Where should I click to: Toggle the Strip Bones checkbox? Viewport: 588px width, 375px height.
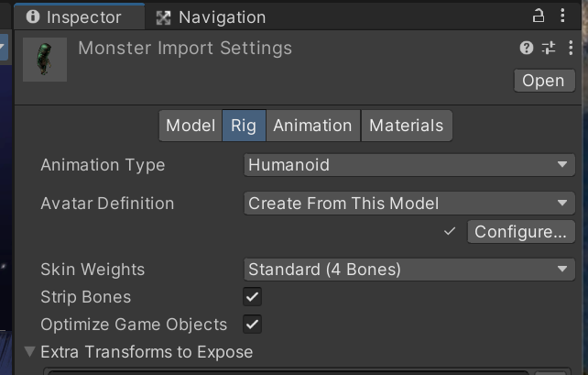253,296
